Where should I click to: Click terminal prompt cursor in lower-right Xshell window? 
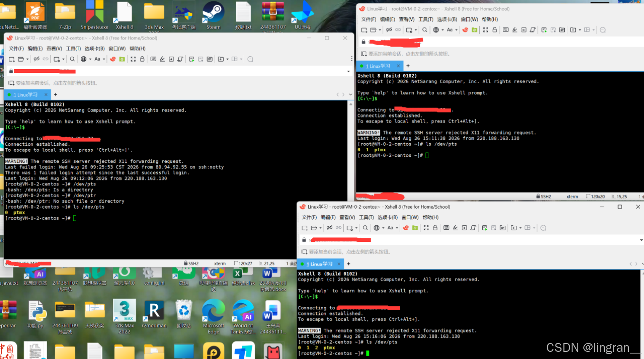[368, 354]
